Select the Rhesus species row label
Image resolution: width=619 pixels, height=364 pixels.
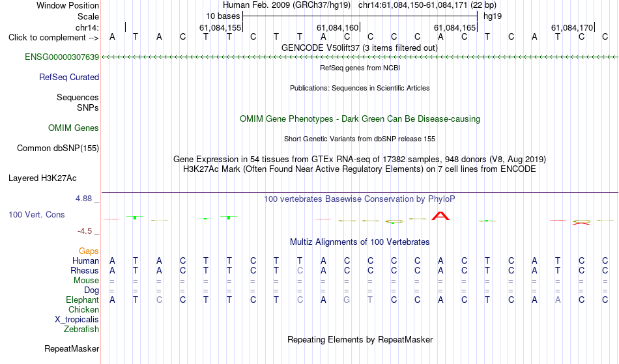pos(85,270)
